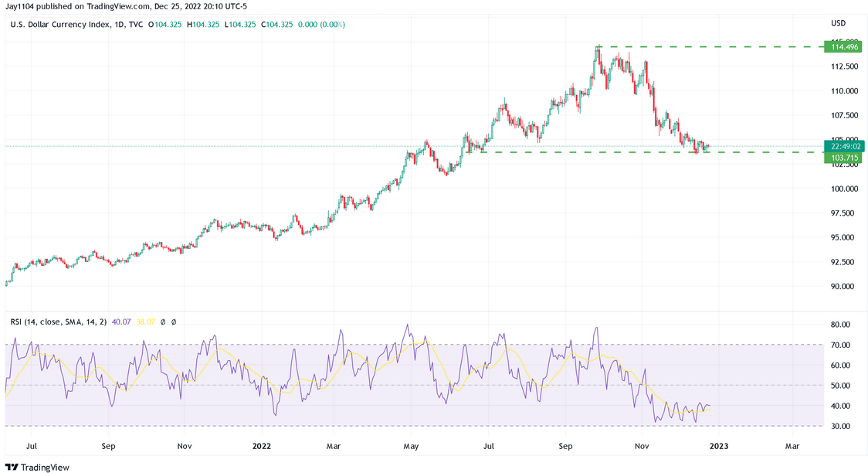Click the 22:49:02 countdown badge on price axis
Image resolution: width=868 pixels, height=473 pixels.
[845, 145]
